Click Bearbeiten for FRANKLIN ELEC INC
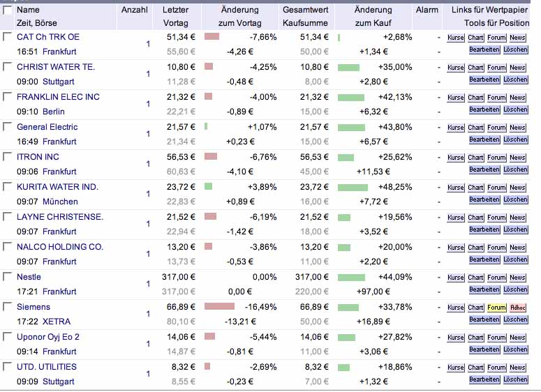The height and width of the screenshot is (392, 541). pyautogui.click(x=484, y=110)
